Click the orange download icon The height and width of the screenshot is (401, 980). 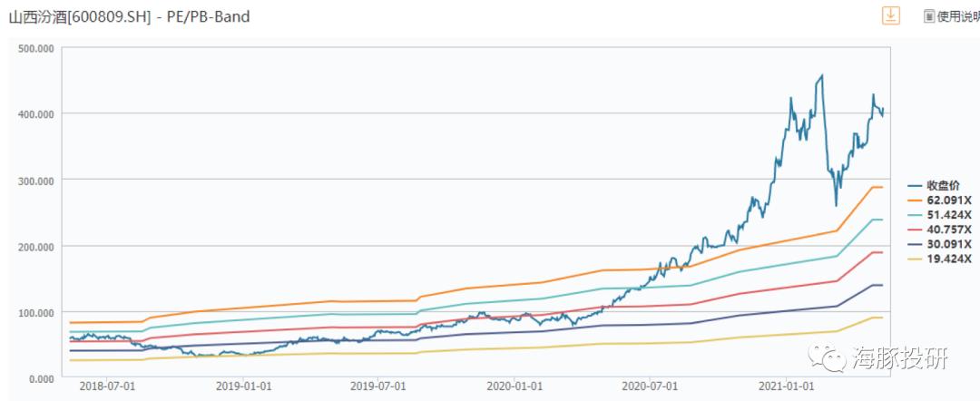(890, 15)
